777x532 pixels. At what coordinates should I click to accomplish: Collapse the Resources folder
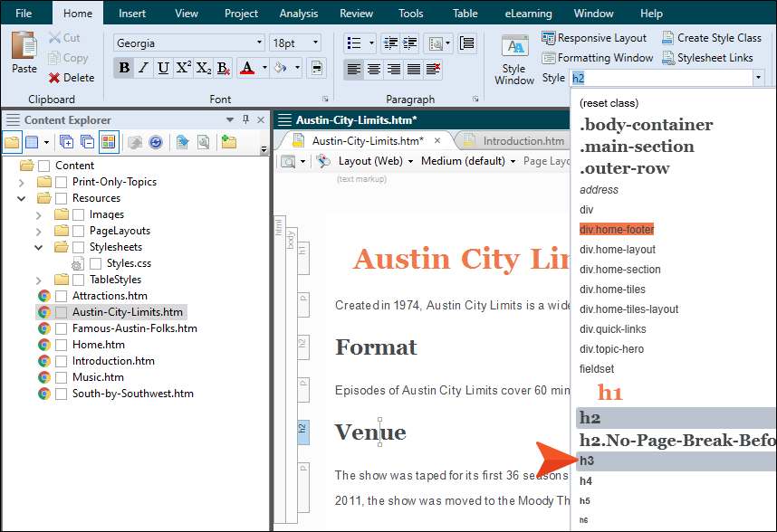point(22,198)
